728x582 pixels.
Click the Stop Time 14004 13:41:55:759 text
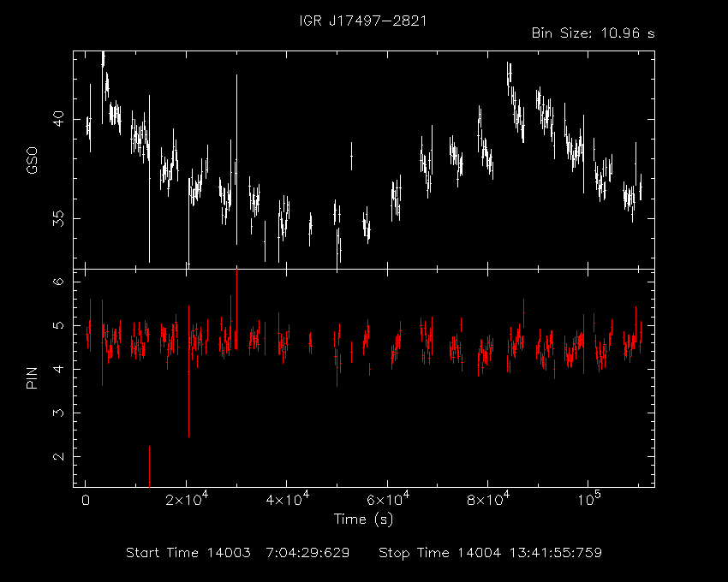(490, 553)
